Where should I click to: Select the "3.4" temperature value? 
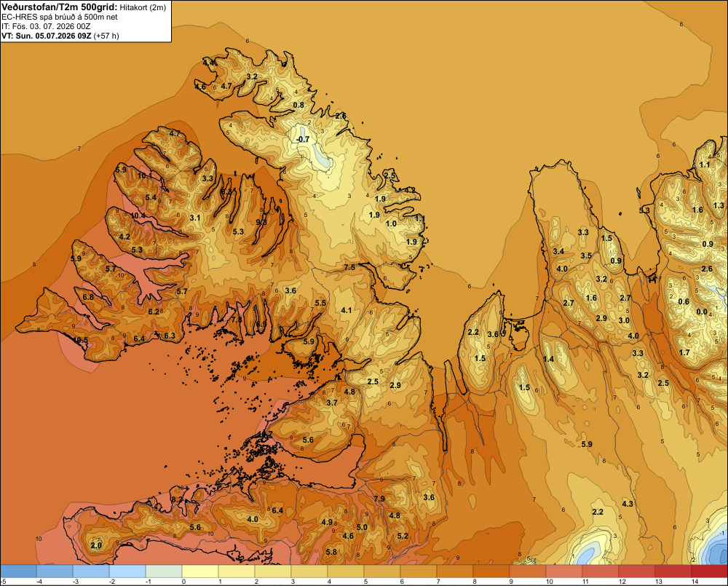click(558, 251)
